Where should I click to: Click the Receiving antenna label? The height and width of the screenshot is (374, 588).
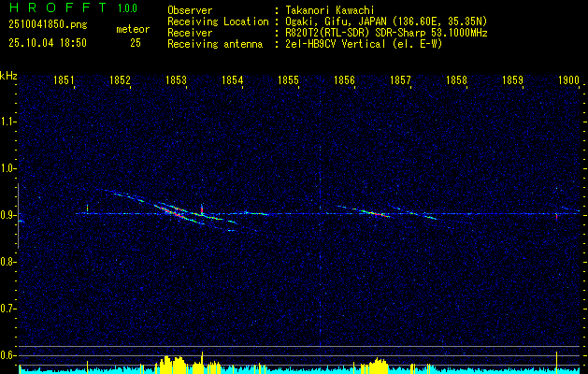[x=215, y=44]
